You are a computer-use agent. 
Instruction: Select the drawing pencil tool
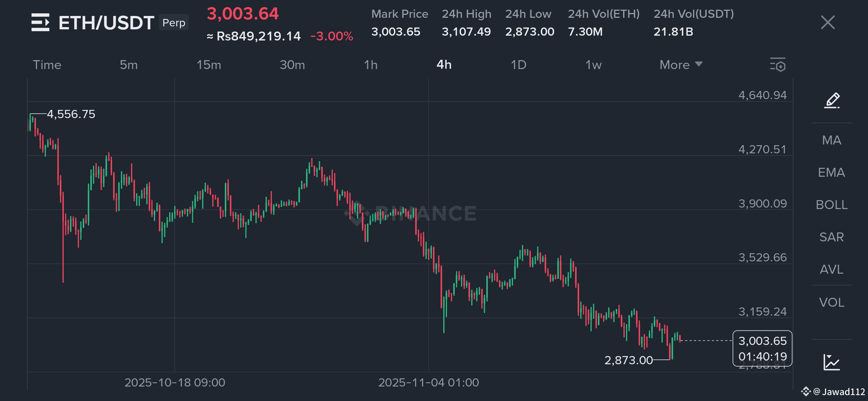[x=832, y=100]
